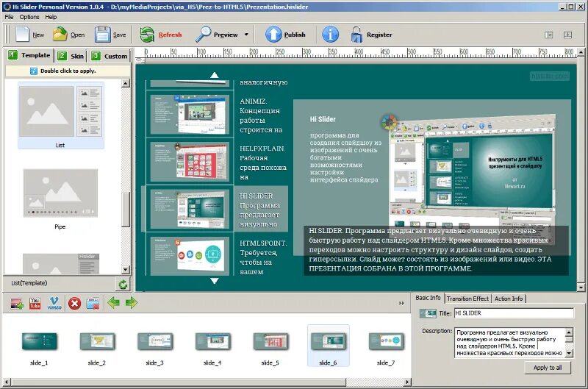This screenshot has height=389, width=588.
Task: Refresh the List(Template) with green icon
Action: 123,285
